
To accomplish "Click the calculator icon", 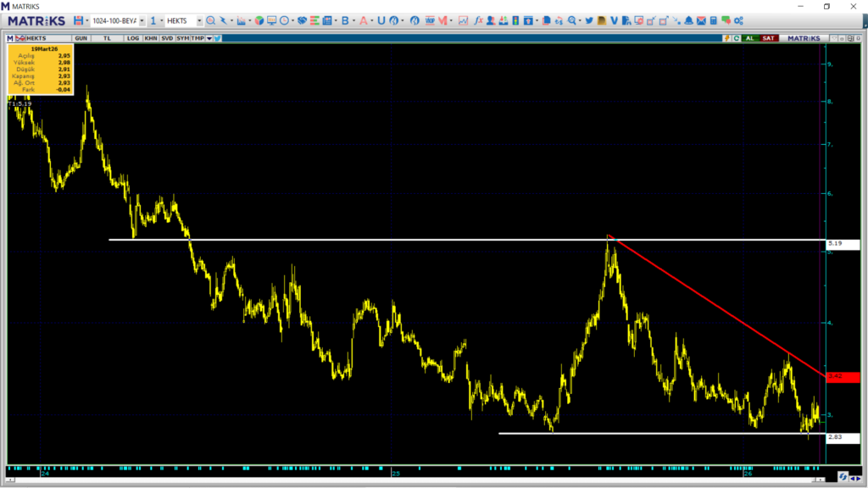I will pos(714,20).
